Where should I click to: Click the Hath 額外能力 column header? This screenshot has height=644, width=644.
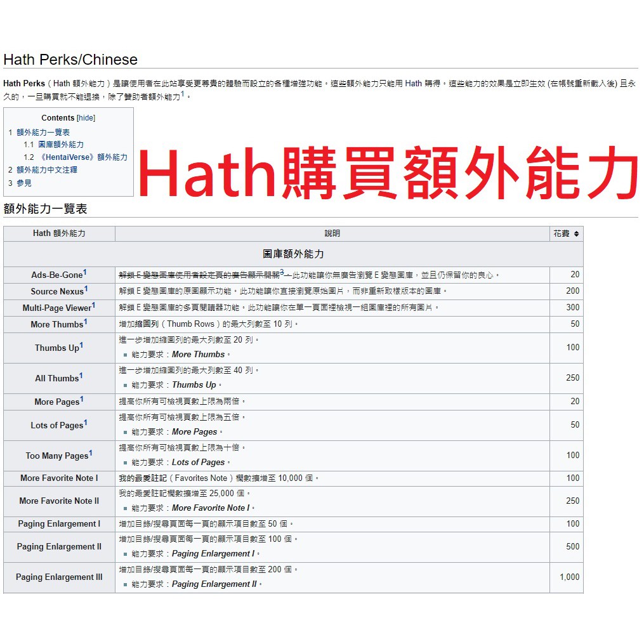click(59, 233)
